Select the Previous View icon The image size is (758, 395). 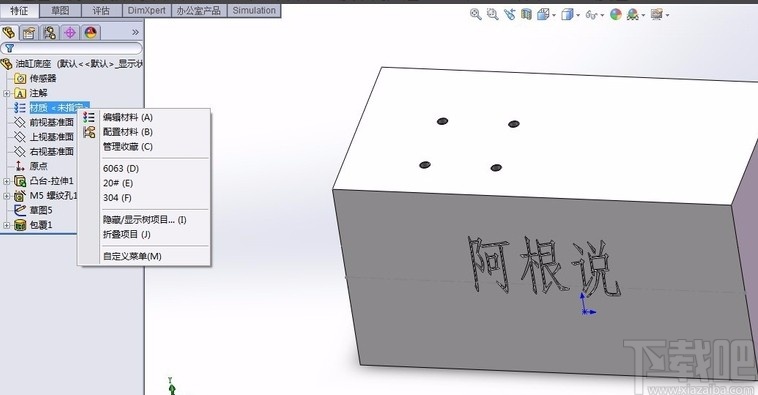point(510,15)
